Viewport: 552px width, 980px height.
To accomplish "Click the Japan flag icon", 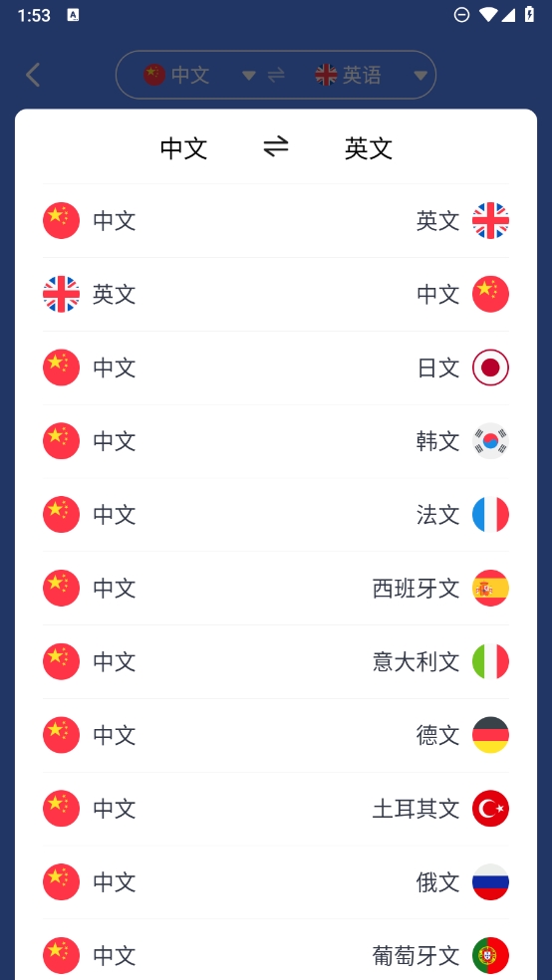I will click(x=490, y=367).
